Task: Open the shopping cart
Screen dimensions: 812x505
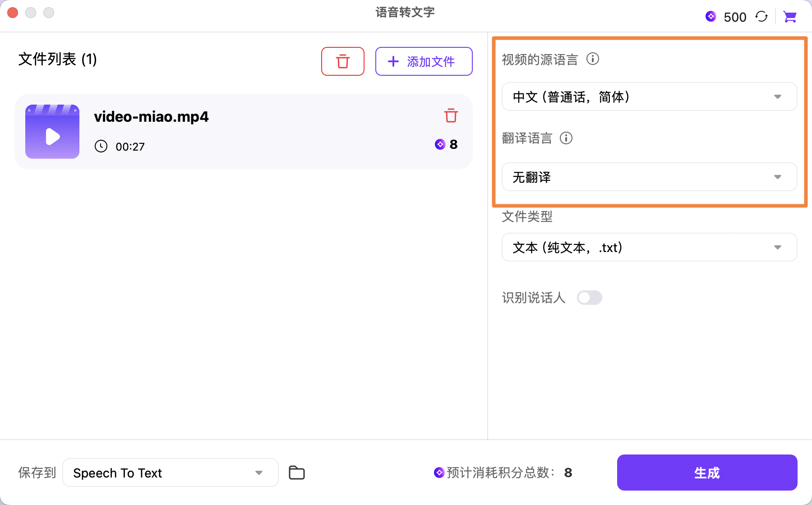Action: [790, 17]
